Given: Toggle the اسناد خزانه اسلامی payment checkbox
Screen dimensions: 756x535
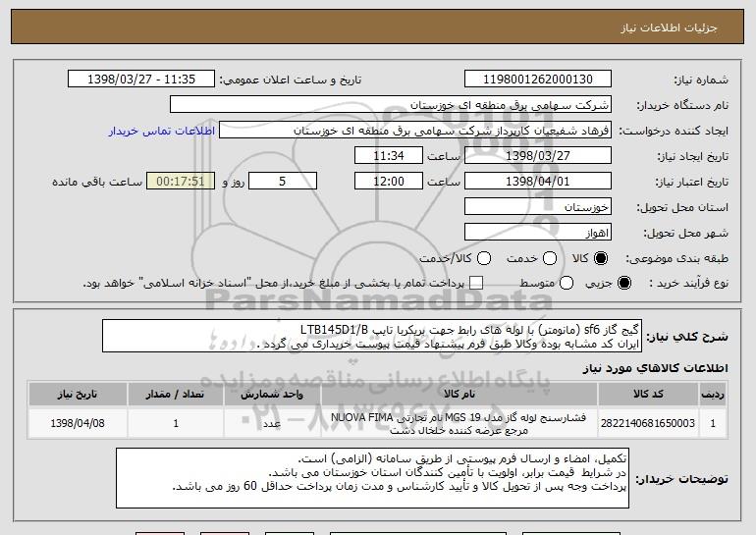Looking at the screenshot, I should [x=476, y=284].
